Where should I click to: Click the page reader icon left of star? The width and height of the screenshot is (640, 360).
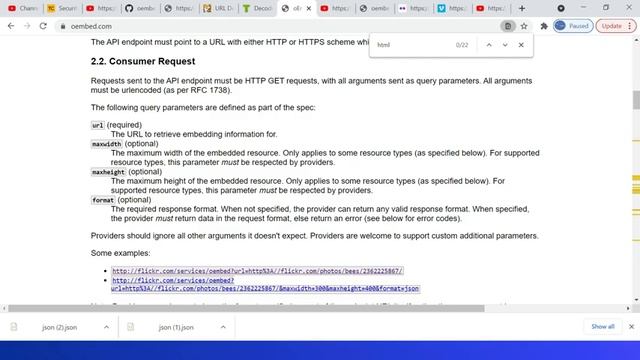[x=508, y=26]
